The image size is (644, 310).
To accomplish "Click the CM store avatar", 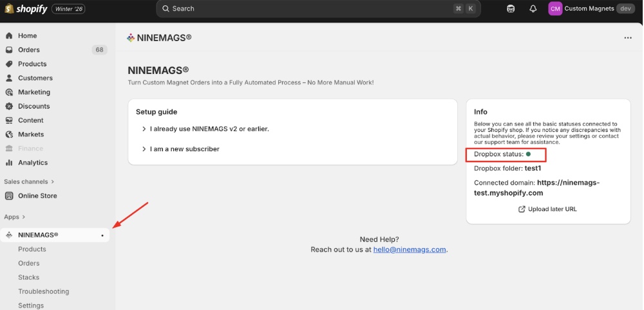I will [555, 8].
